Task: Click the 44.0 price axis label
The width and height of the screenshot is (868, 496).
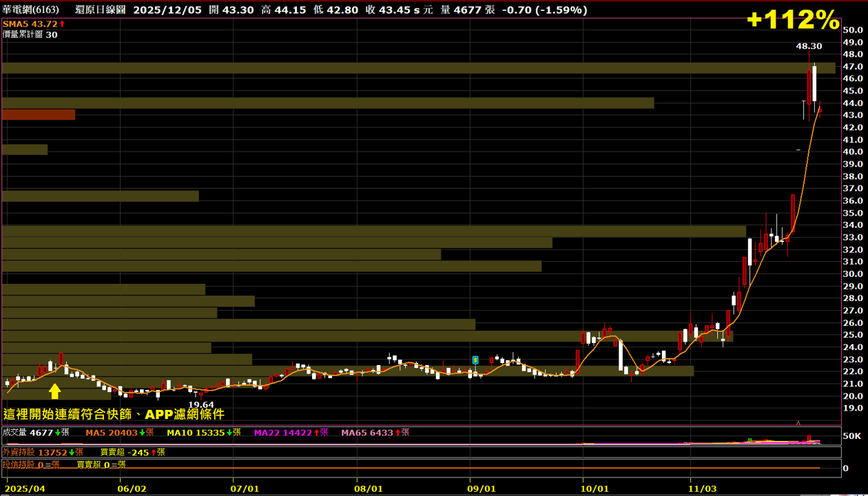Action: click(853, 103)
